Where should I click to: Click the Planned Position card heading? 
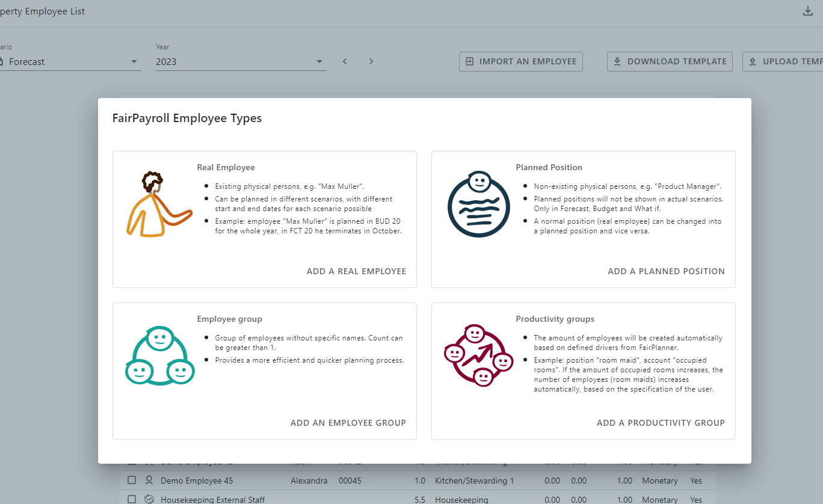coord(549,167)
